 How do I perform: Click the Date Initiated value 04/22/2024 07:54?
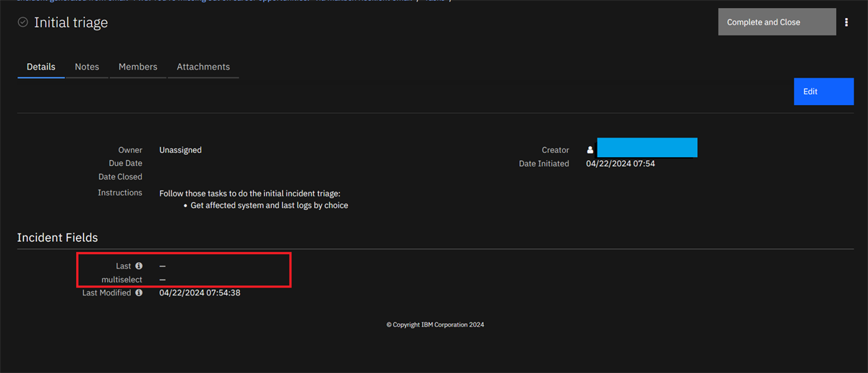click(x=621, y=164)
